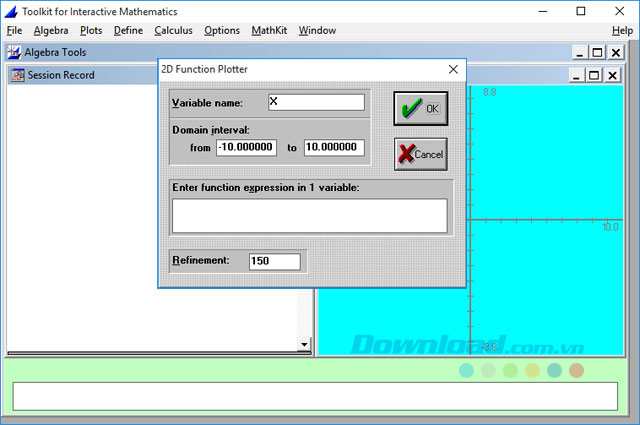Image resolution: width=640 pixels, height=425 pixels.
Task: Click the 10.0 x-axis label on plot
Action: 611,227
